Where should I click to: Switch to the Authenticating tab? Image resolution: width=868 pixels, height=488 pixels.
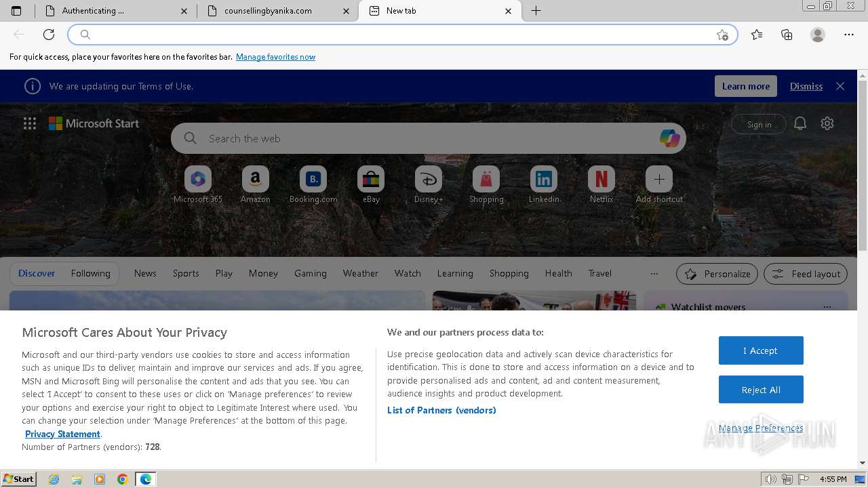[x=115, y=11]
